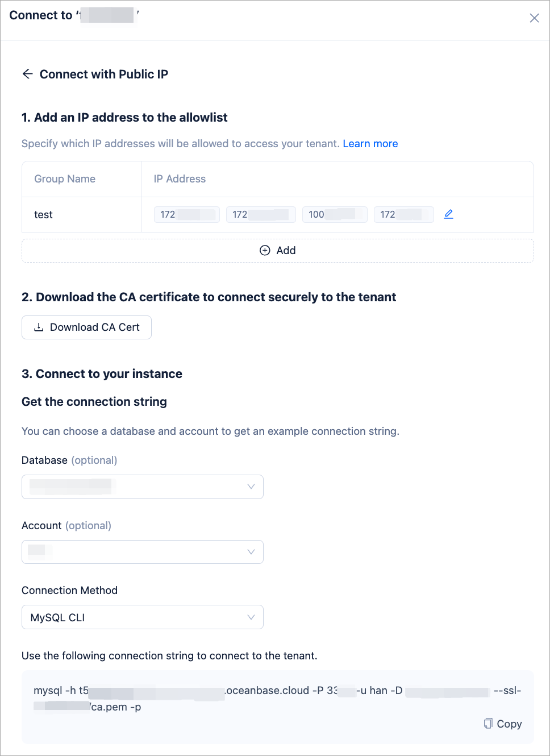Click the test group name cell

pos(44,215)
